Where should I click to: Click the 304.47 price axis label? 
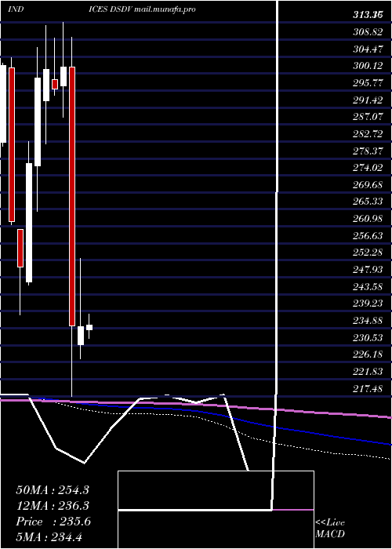tap(368, 49)
